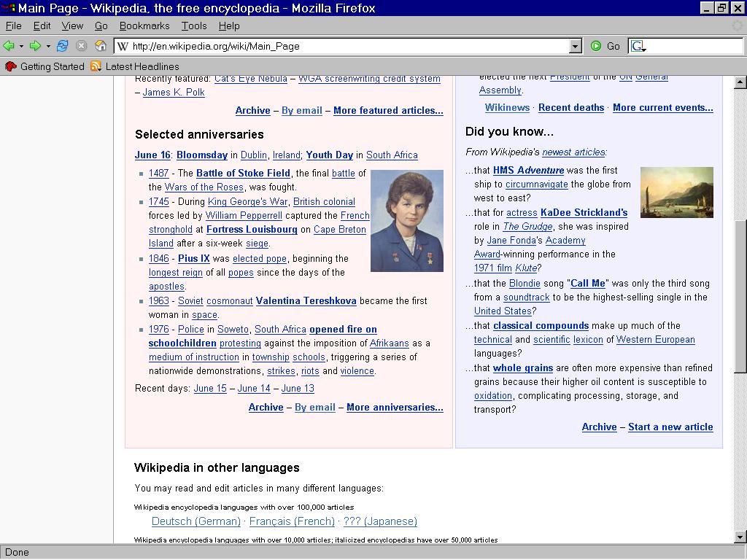This screenshot has width=747, height=560.
Task: Open the Soweto link
Action: tap(233, 329)
